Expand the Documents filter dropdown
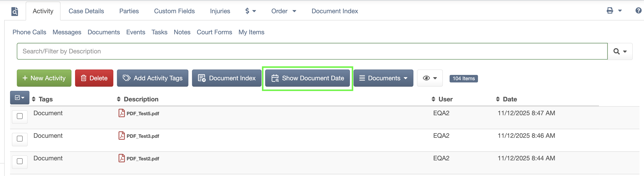This screenshot has width=644, height=176. 383,78
